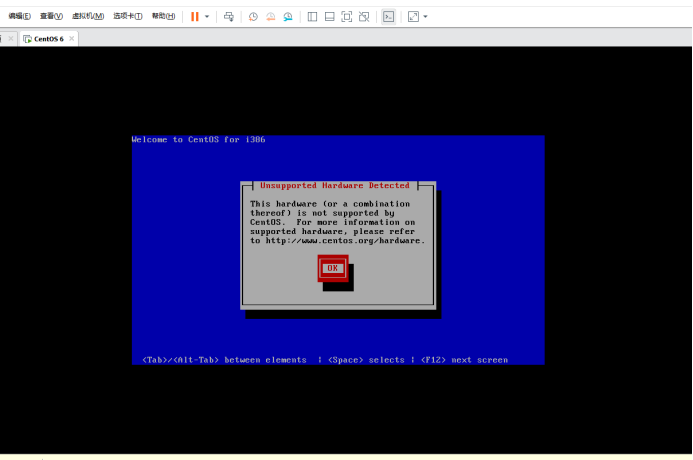Open the 编辑(E) menu

pyautogui.click(x=19, y=16)
